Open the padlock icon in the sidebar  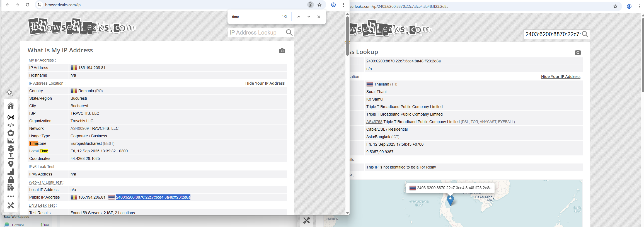11,180
